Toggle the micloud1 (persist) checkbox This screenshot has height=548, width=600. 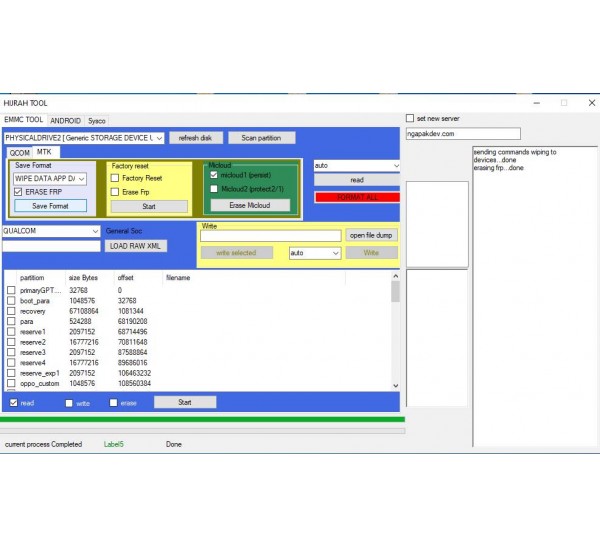click(214, 175)
